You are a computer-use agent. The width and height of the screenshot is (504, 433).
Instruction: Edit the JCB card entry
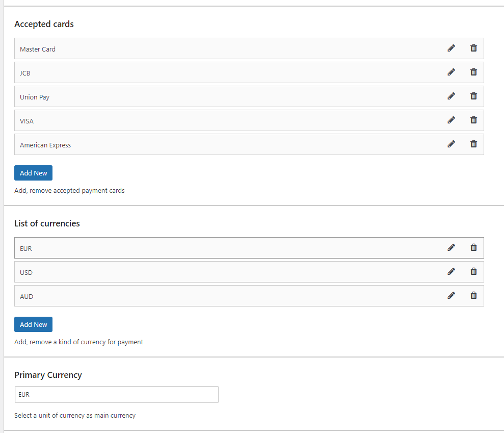(452, 72)
